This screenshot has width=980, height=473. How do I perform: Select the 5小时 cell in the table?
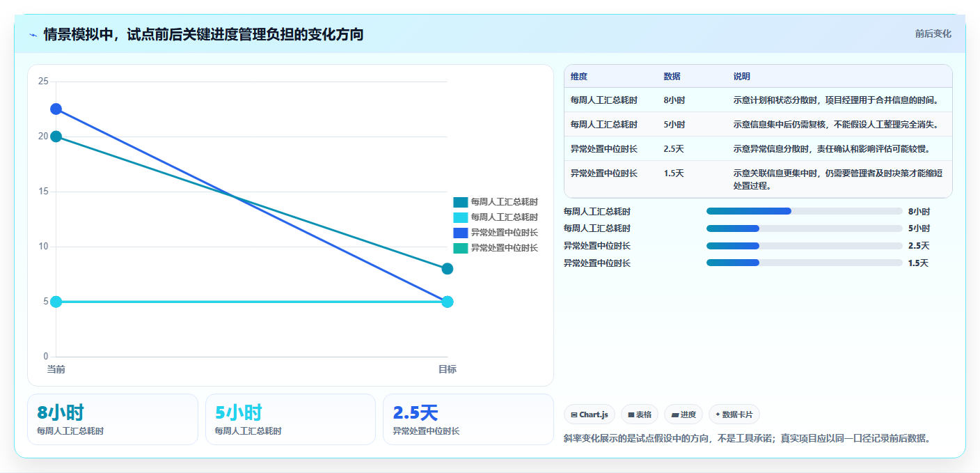[674, 125]
